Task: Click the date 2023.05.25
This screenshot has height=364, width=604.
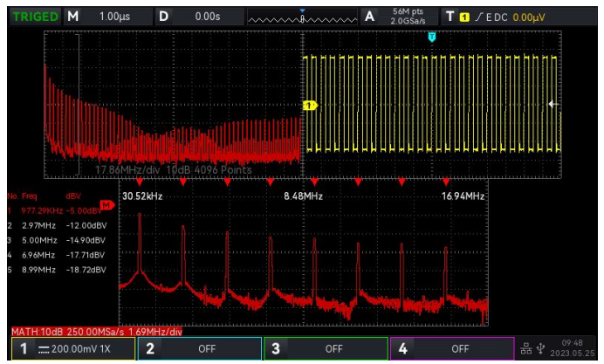Action: 573,354
